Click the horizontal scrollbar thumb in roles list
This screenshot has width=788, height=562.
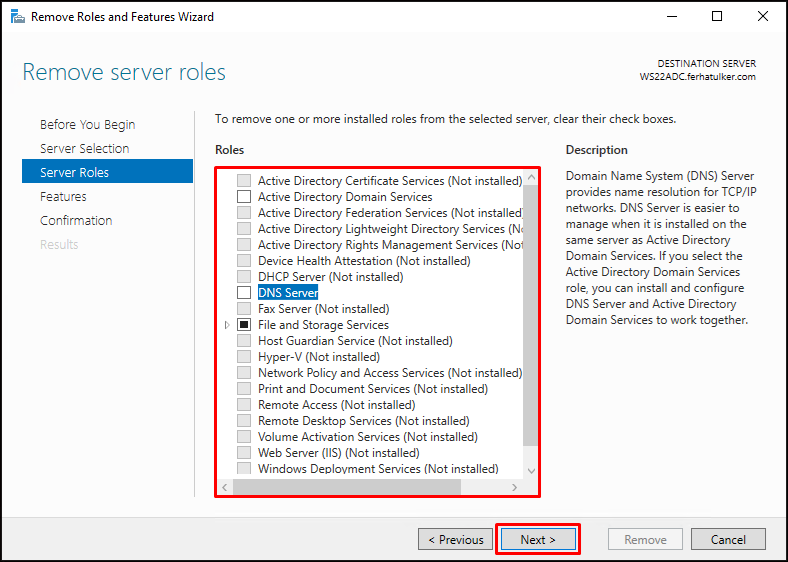point(347,487)
